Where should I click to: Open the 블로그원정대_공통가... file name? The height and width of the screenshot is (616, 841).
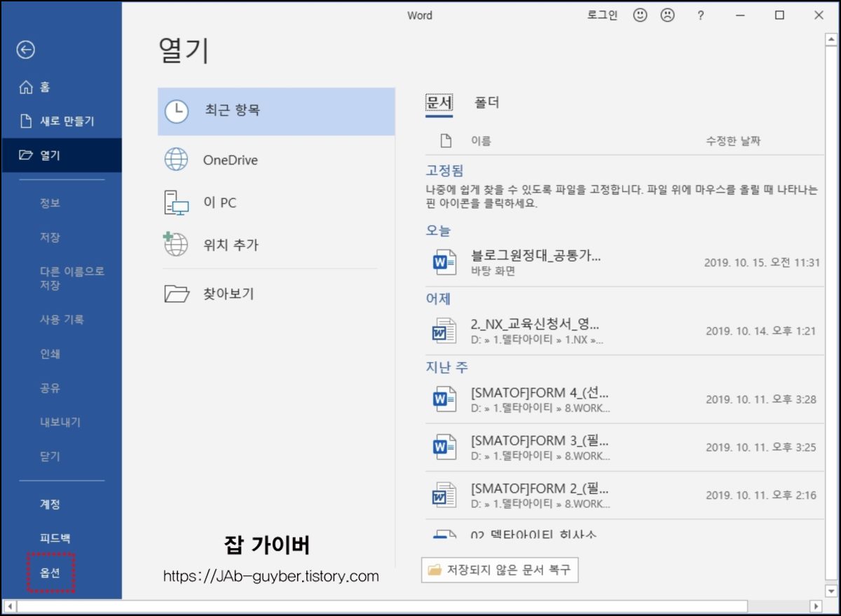click(536, 255)
